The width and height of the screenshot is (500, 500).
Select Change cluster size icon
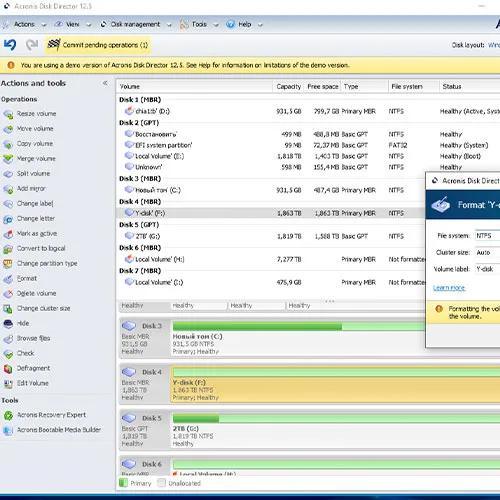(x=8, y=309)
